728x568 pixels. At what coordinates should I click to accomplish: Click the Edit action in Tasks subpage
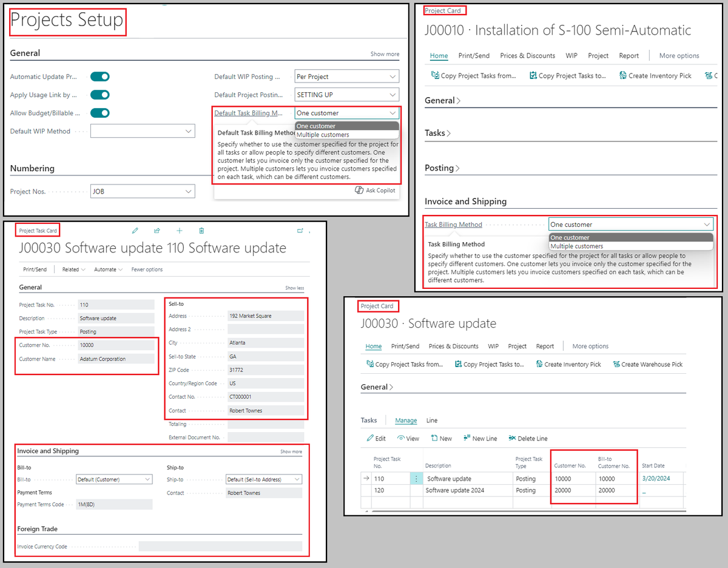pyautogui.click(x=376, y=438)
